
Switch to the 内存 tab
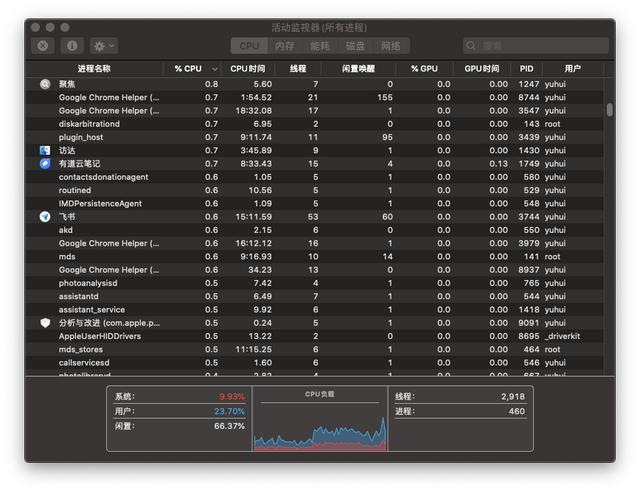285,46
